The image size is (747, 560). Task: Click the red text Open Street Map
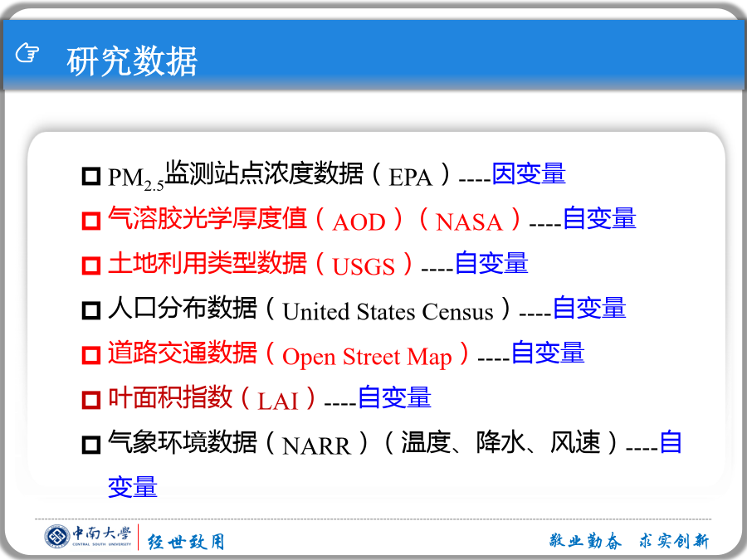click(367, 357)
